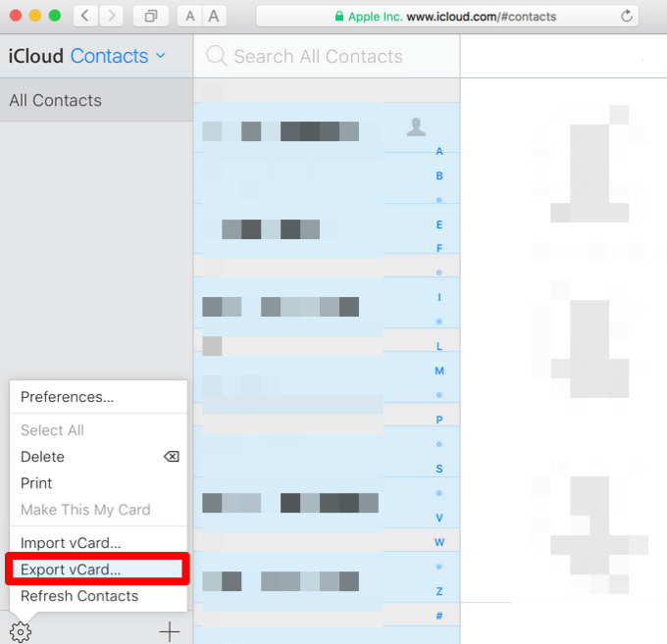Jump to index letter B
The image size is (667, 644).
point(439,175)
